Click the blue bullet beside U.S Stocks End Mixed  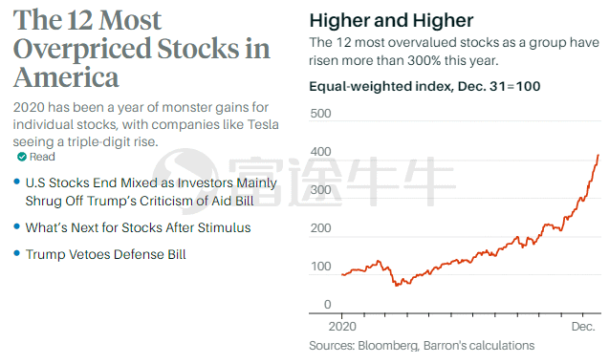point(16,182)
